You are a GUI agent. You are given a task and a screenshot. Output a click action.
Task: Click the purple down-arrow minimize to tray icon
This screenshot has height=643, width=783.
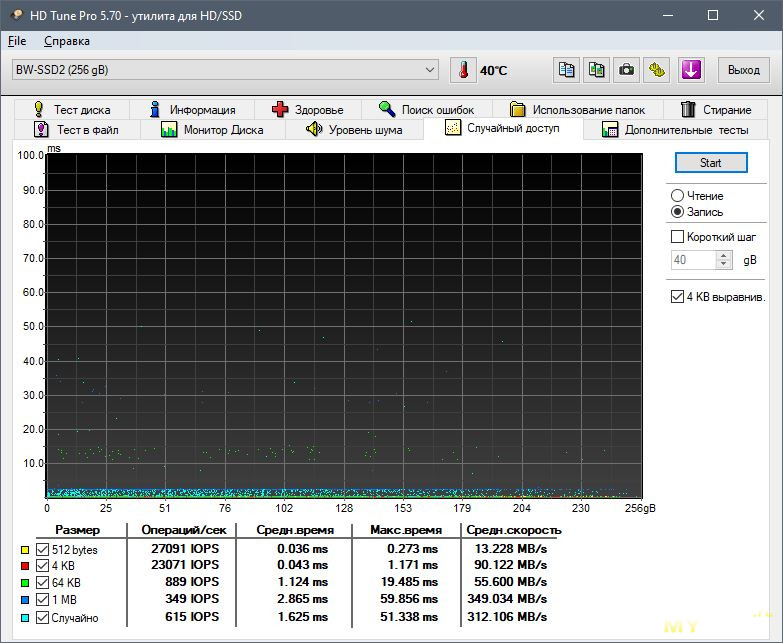[691, 70]
